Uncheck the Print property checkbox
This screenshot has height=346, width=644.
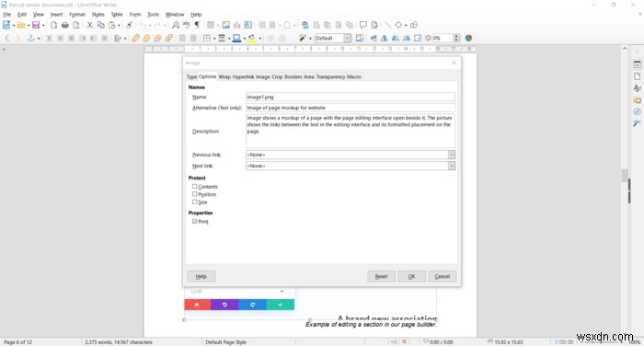click(195, 222)
